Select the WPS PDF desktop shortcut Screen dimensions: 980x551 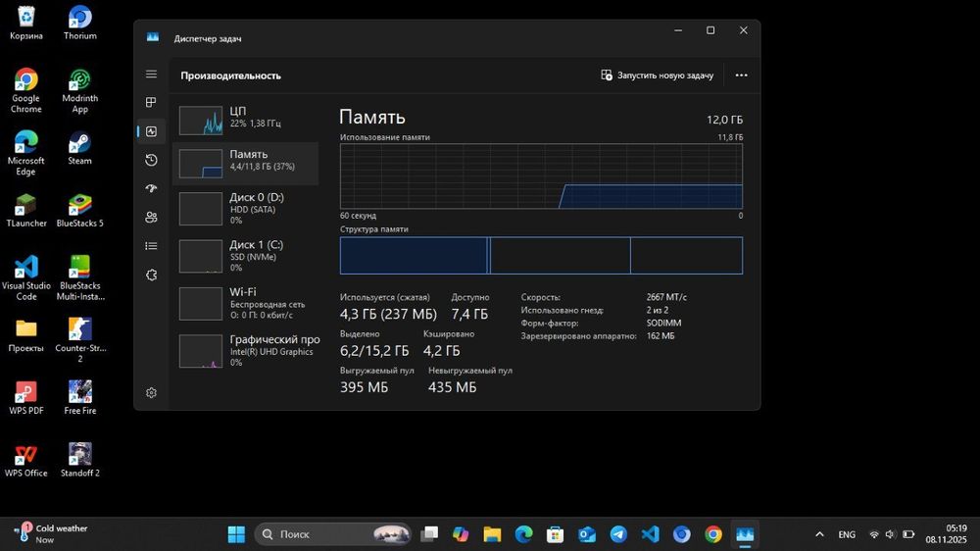[26, 398]
